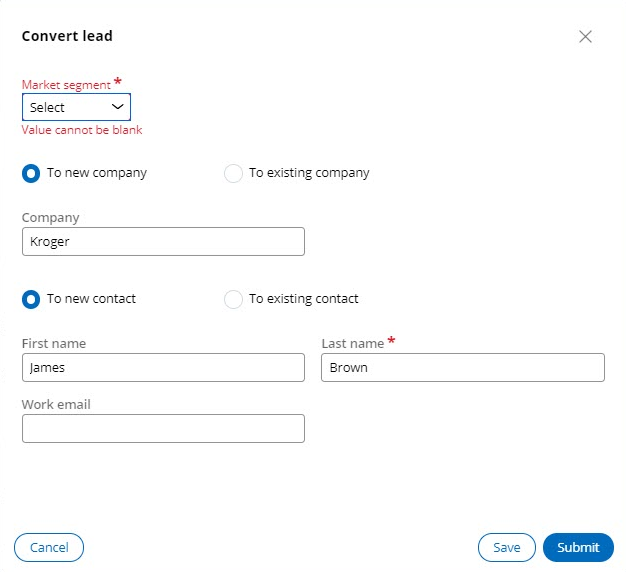Click the Value cannot be blank error message
The width and height of the screenshot is (626, 572).
click(82, 130)
